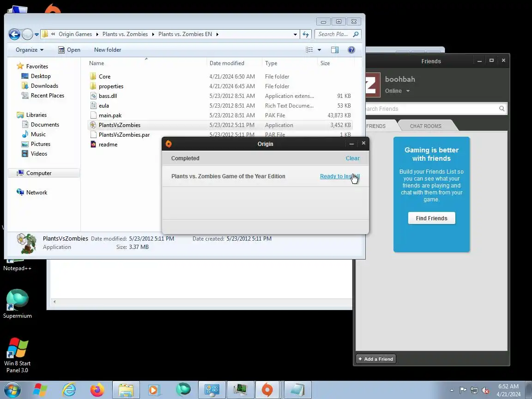Open Pictures library
This screenshot has height=399, width=532.
[40, 144]
